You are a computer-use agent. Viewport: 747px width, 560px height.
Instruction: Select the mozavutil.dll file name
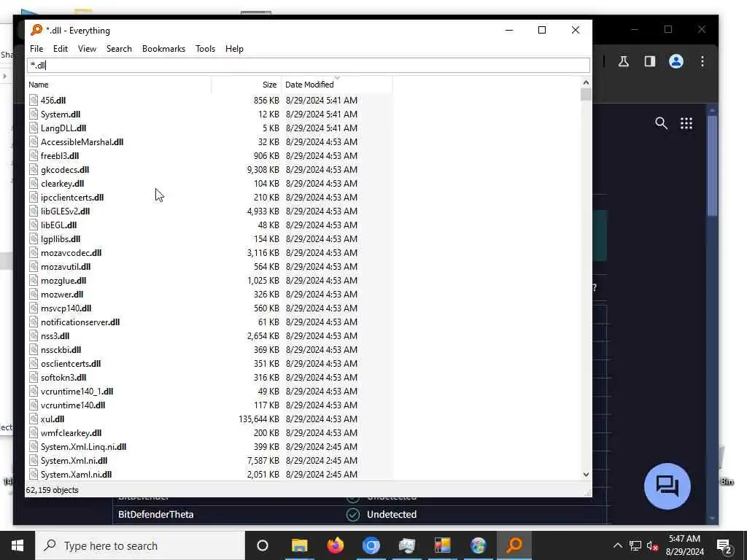[x=65, y=267]
